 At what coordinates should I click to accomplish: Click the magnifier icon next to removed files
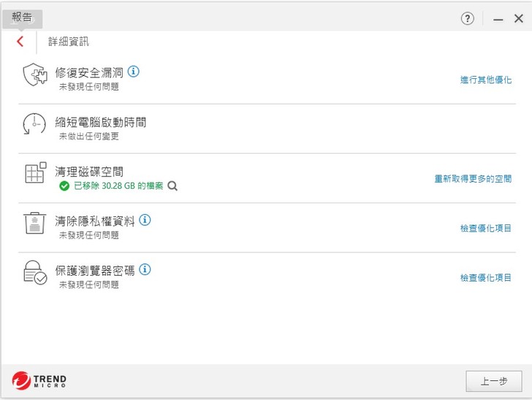pyautogui.click(x=172, y=186)
